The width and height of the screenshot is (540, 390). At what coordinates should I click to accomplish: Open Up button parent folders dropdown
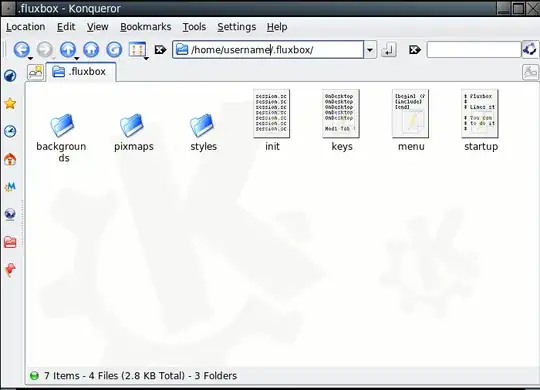[77, 58]
